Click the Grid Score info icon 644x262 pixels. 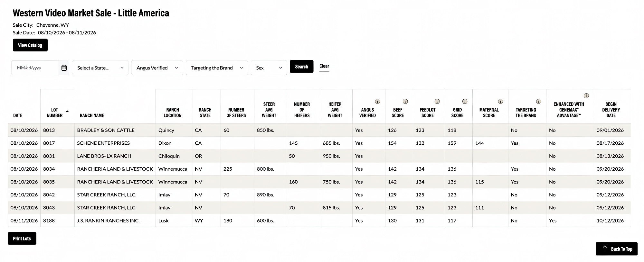[465, 102]
